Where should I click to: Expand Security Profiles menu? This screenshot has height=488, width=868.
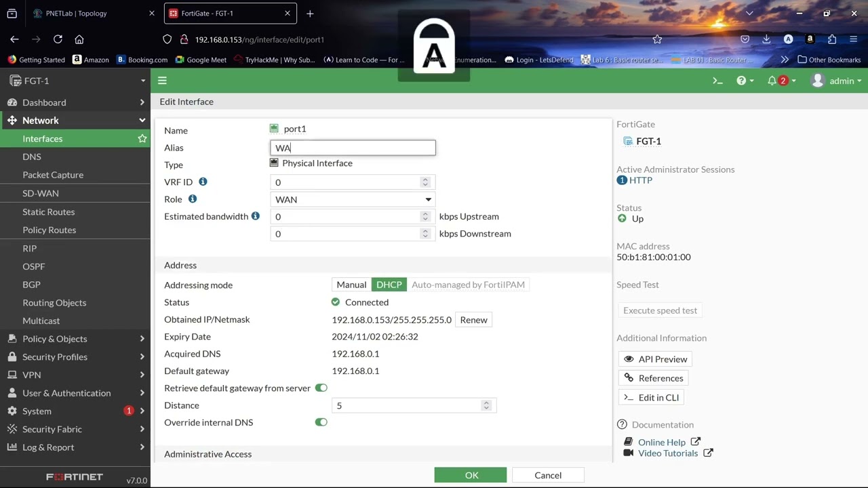(x=75, y=357)
